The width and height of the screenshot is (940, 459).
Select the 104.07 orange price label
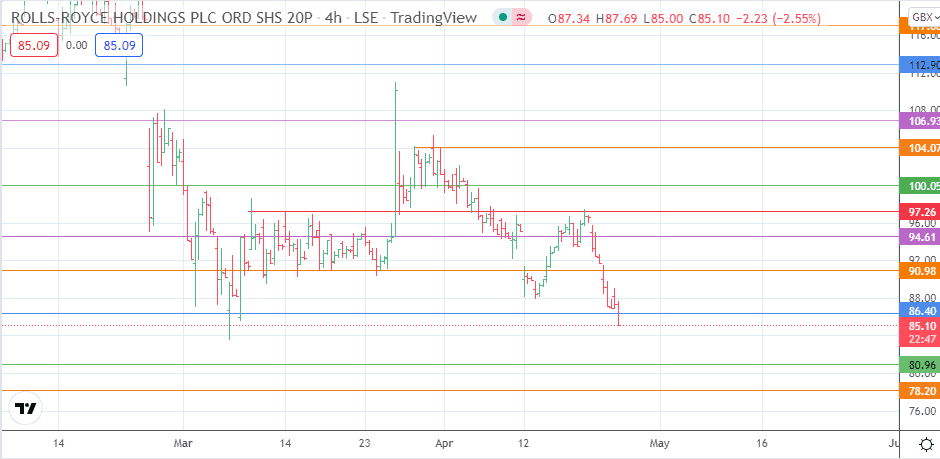(x=920, y=148)
